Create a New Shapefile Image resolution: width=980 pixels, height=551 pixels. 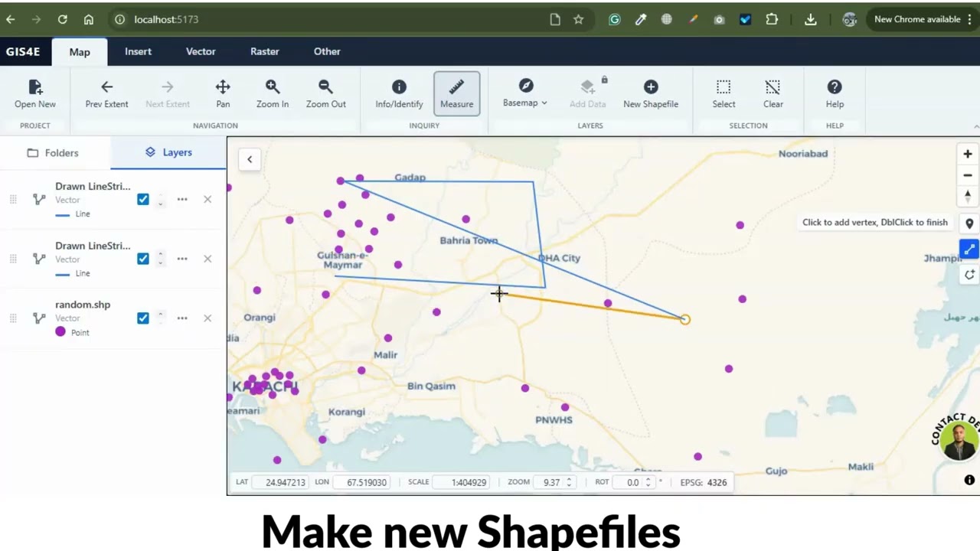(650, 94)
